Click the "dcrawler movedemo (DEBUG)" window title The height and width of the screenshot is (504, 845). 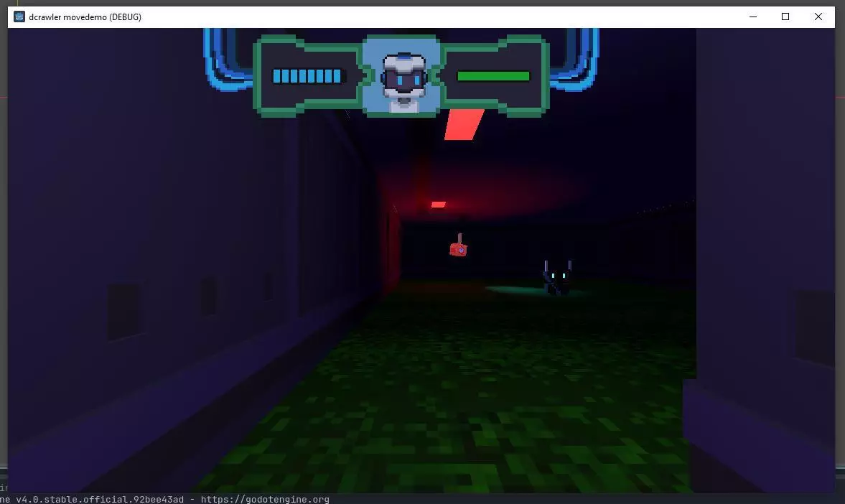(85, 17)
